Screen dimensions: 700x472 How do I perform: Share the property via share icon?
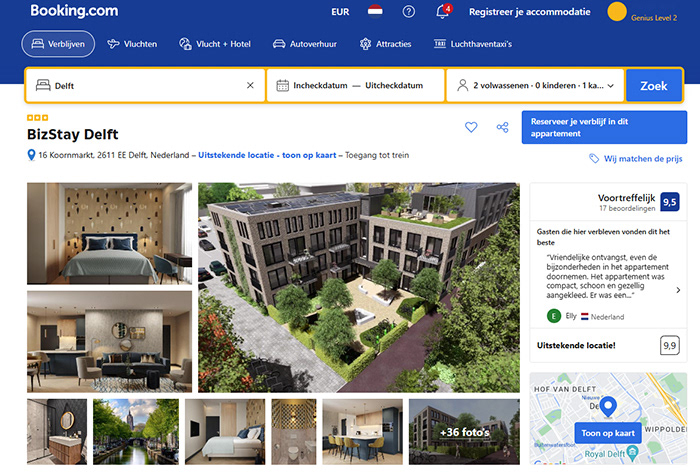click(x=503, y=127)
